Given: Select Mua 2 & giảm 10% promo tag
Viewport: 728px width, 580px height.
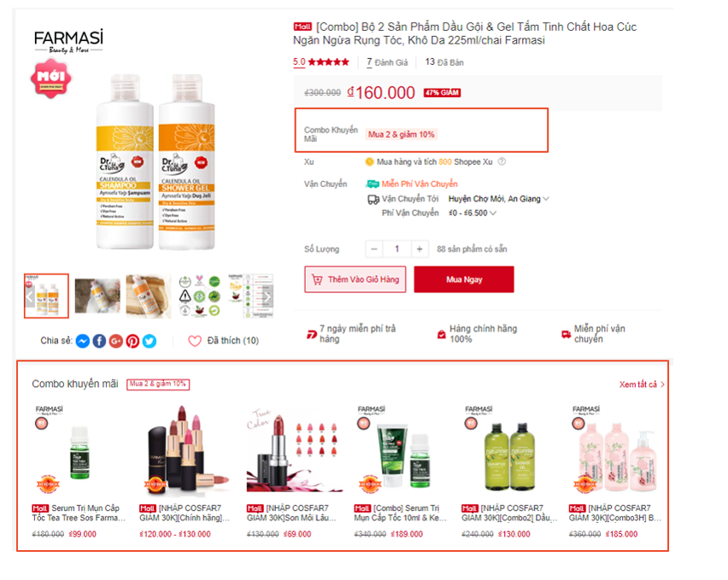Looking at the screenshot, I should coord(401,135).
